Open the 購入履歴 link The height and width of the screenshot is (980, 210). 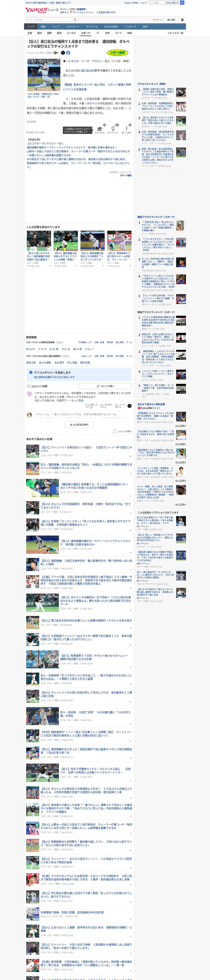[x=171, y=20]
